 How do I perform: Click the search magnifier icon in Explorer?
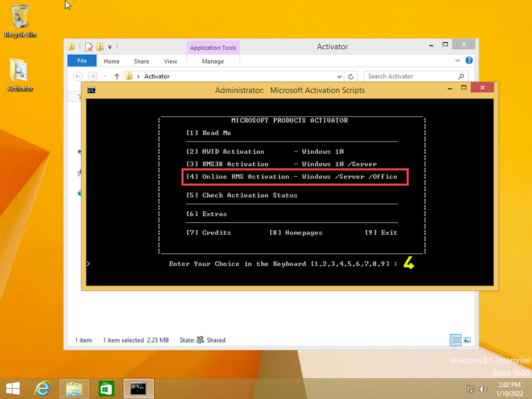tap(461, 76)
